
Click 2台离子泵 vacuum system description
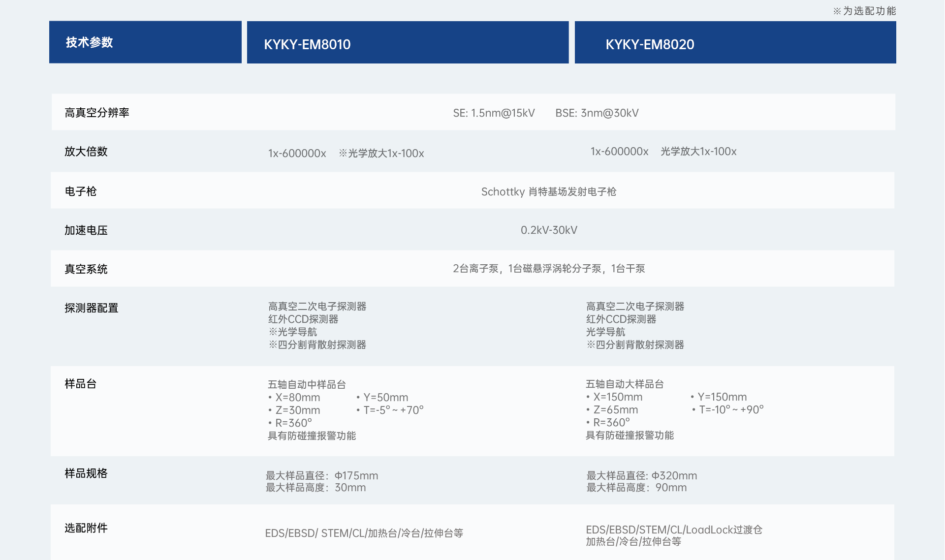(x=549, y=269)
